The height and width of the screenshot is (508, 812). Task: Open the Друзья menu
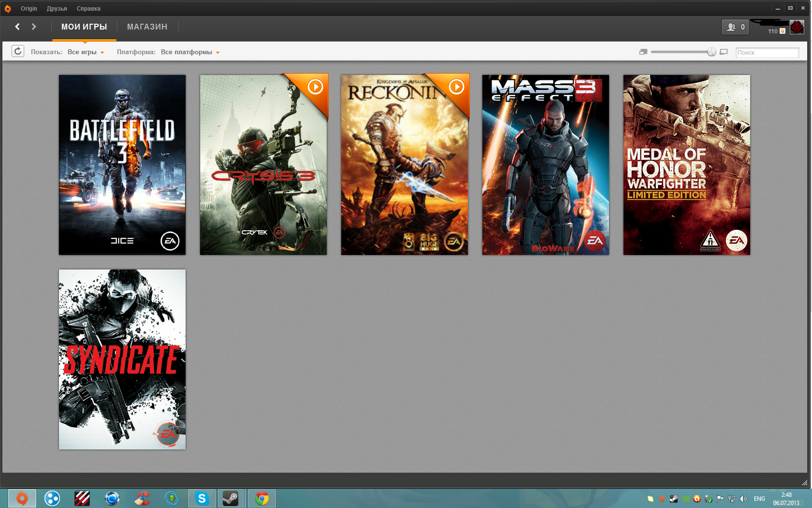[57, 9]
